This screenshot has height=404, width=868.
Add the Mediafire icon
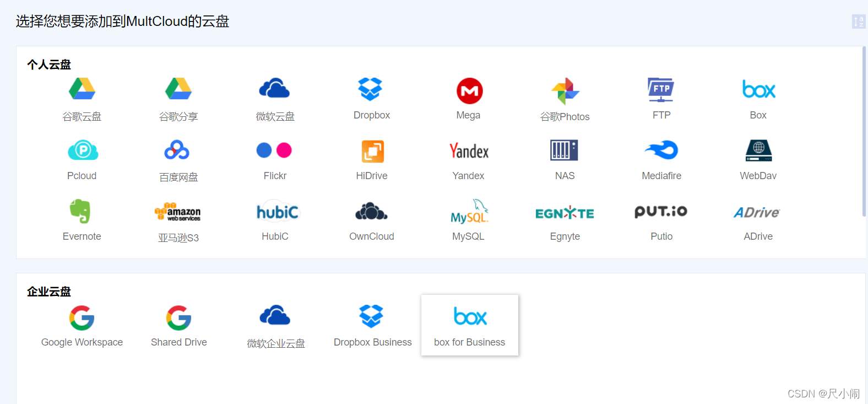click(661, 150)
